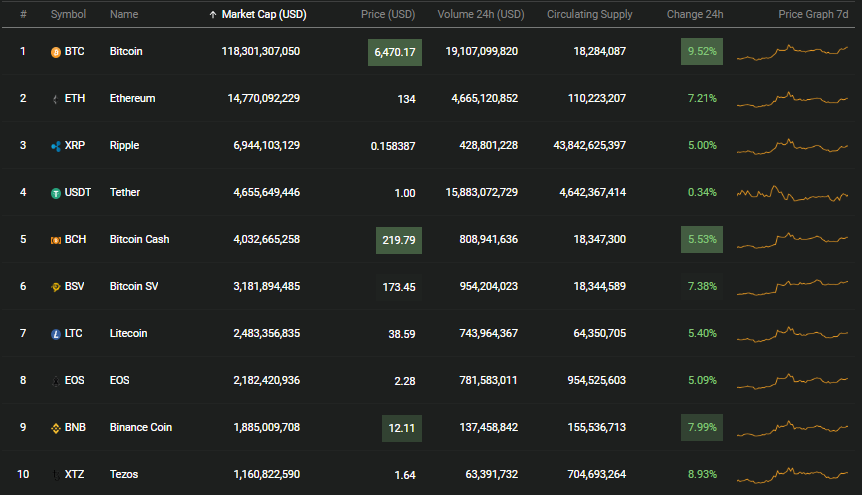This screenshot has height=495, width=862.
Task: Click the Bitcoin BTC coin icon
Action: point(56,52)
